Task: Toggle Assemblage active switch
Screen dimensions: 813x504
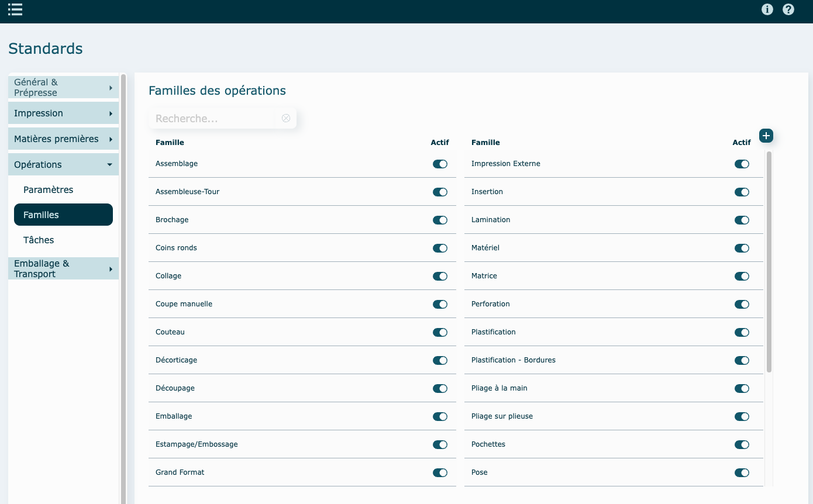Action: [440, 164]
